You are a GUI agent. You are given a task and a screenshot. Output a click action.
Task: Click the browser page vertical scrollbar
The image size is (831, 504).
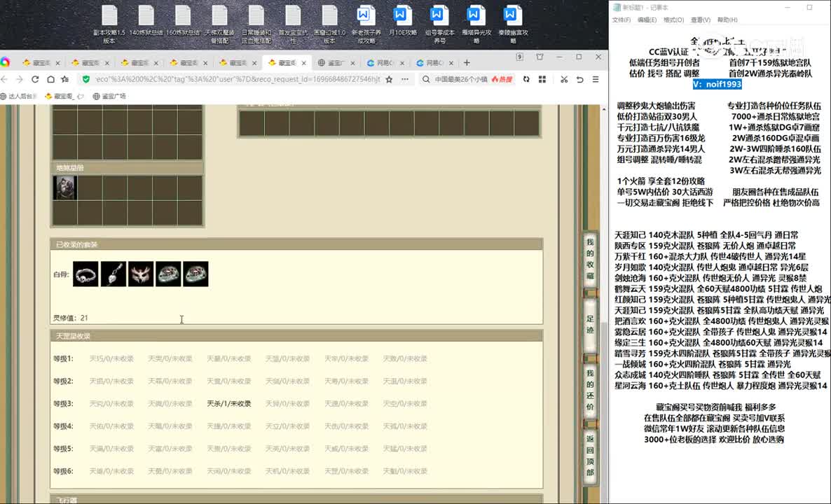(604, 304)
